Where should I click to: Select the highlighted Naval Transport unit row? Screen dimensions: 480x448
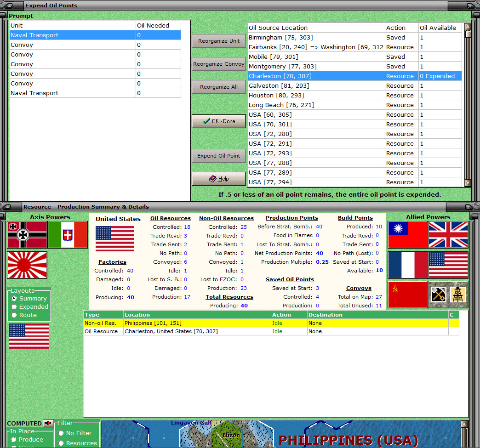coord(95,35)
